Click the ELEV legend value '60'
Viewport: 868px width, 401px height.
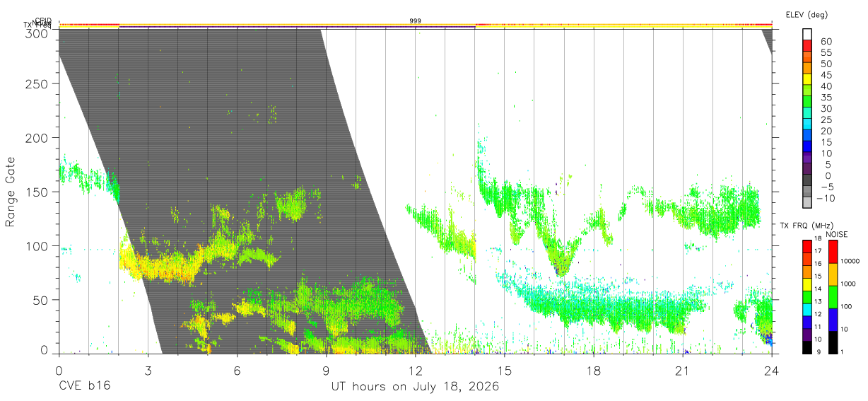[x=825, y=42]
